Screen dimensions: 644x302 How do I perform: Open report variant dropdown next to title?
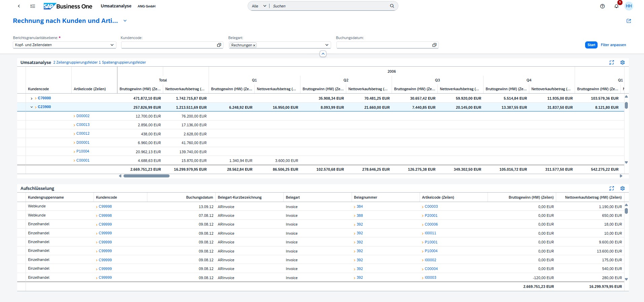pos(125,21)
